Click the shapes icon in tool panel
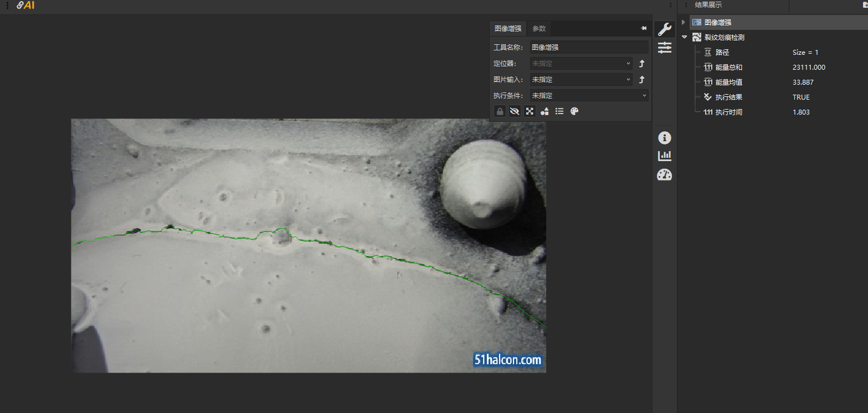Viewport: 868px width, 413px height. pos(545,111)
